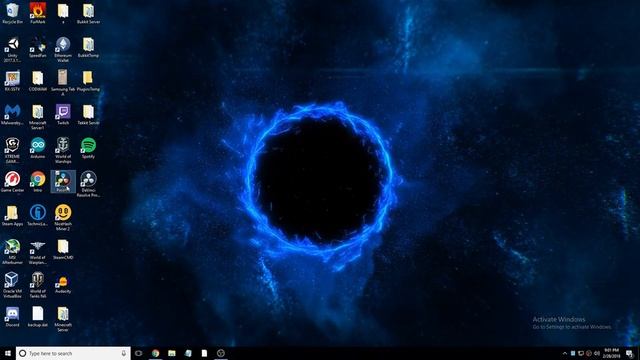The image size is (640, 360).
Task: Select the Samsung Tab A desktop icon
Action: point(63,83)
